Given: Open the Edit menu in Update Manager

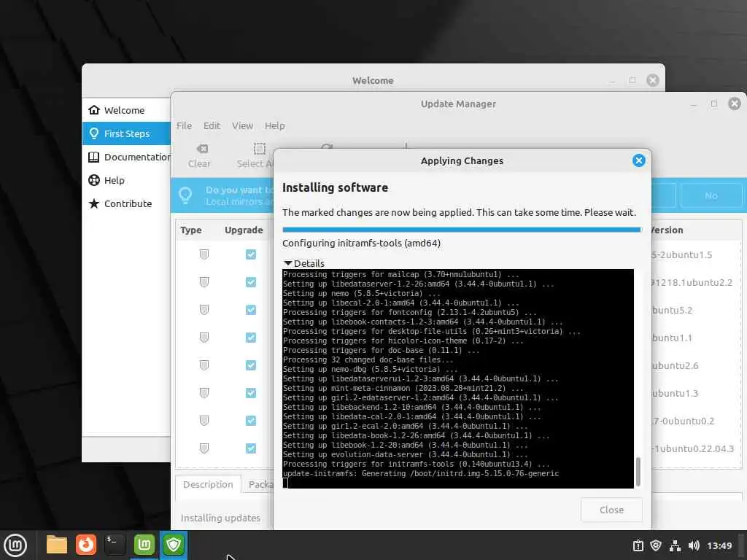Looking at the screenshot, I should pos(212,125).
